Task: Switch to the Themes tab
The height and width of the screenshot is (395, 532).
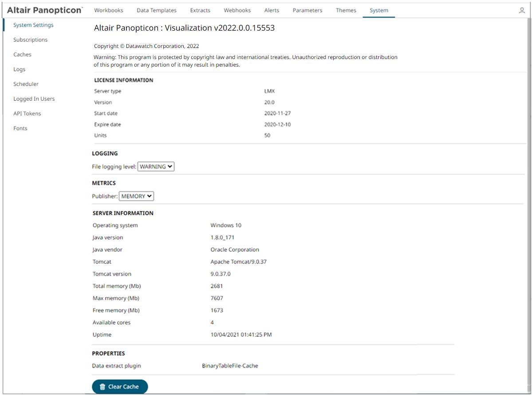Action: (x=346, y=10)
